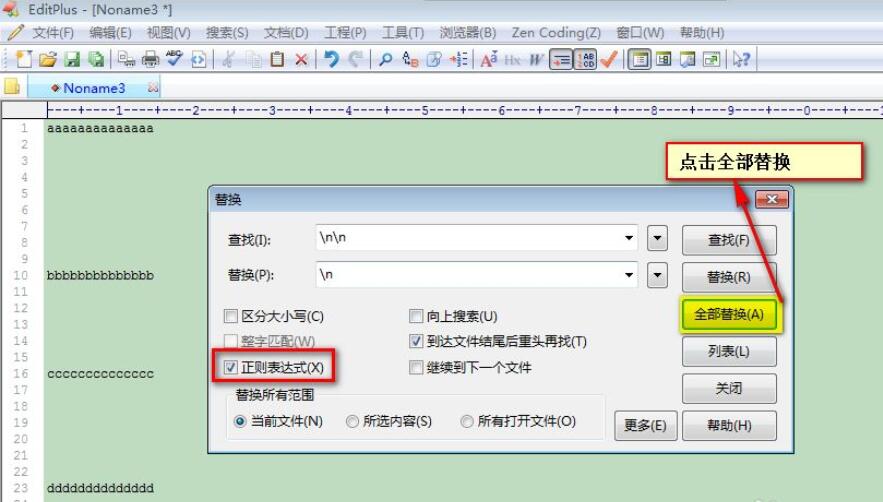Toggle the word wrap W icon
Screen dimensions: 883x502
click(536, 59)
